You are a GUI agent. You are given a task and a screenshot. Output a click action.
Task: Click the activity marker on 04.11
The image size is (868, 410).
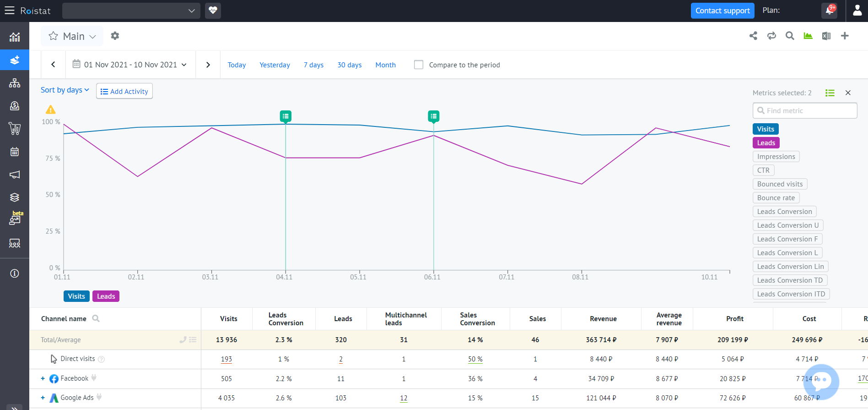pyautogui.click(x=286, y=117)
